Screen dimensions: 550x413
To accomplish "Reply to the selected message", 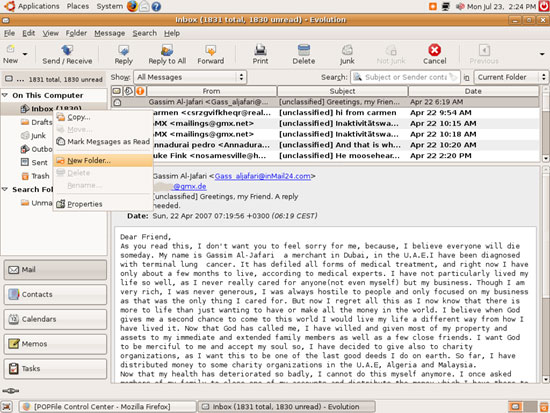I will (x=123, y=54).
